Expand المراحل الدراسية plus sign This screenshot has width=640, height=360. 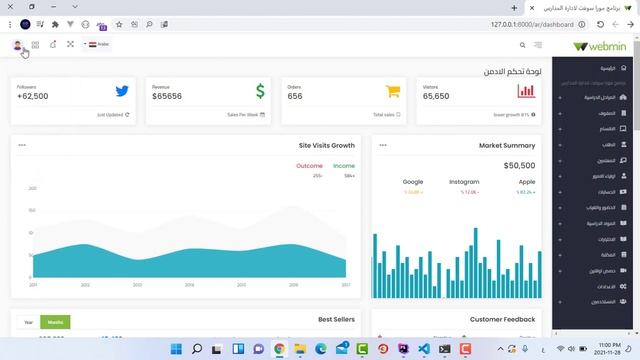pos(560,98)
